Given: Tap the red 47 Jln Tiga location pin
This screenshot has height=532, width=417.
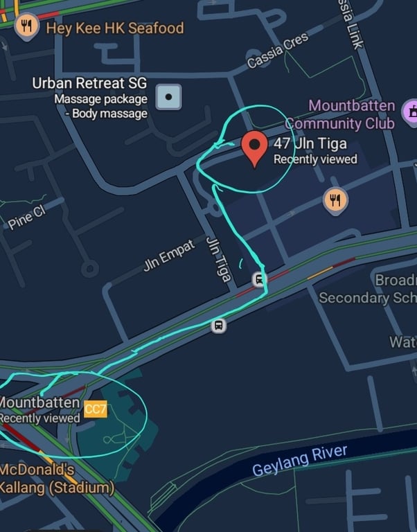Looking at the screenshot, I should [x=254, y=149].
